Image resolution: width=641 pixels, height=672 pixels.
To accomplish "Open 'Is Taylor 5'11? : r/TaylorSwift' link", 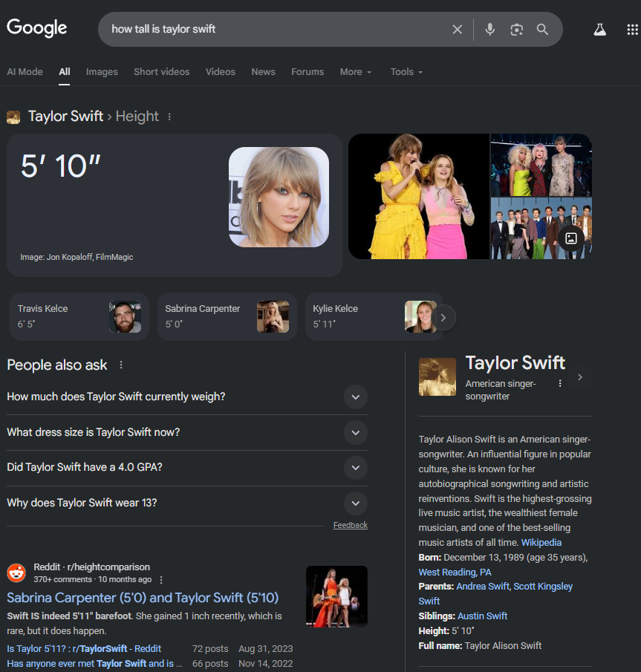I will (84, 649).
